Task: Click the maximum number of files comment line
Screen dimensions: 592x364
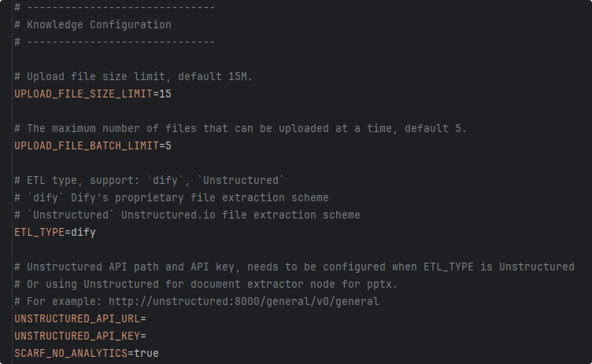Action: 241,129
